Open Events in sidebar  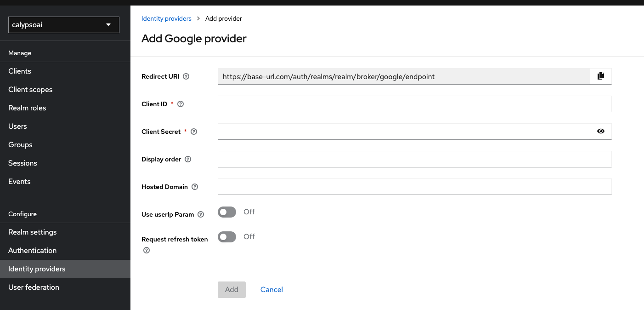[65, 182]
